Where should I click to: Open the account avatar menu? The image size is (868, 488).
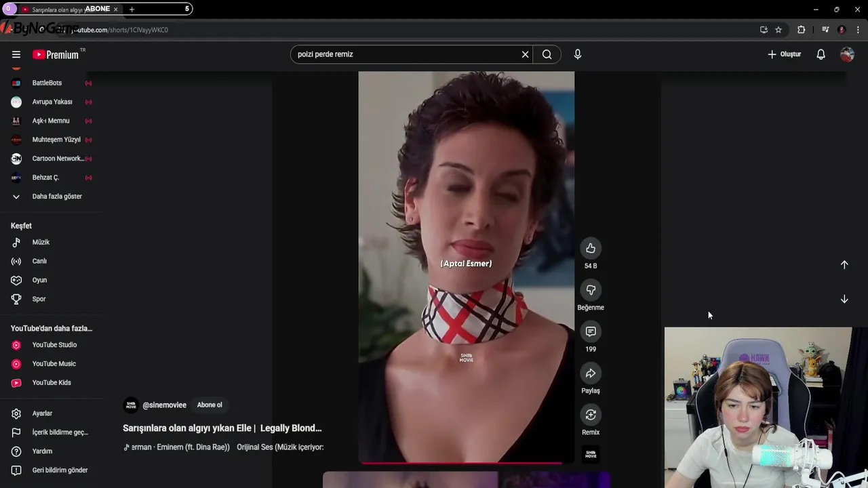pyautogui.click(x=847, y=54)
